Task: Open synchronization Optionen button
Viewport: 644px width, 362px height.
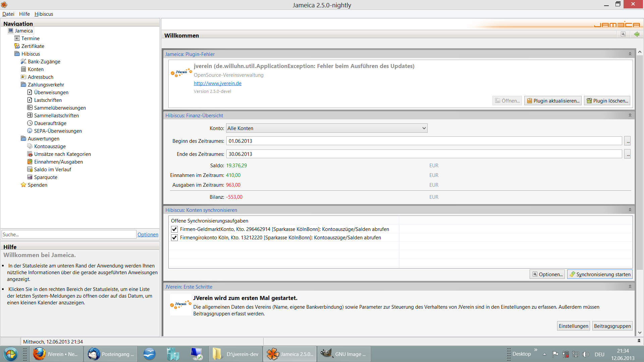Action: [x=547, y=274]
